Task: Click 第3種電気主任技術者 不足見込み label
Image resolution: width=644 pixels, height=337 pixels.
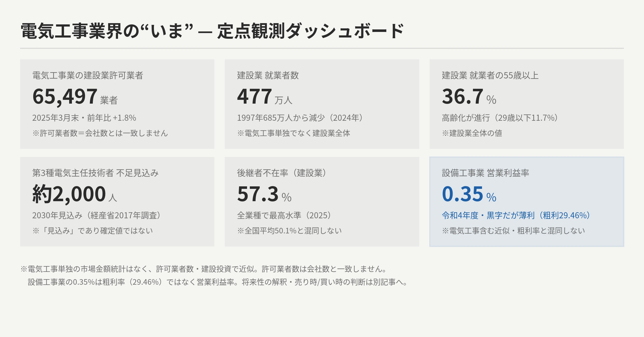Action: click(x=95, y=173)
